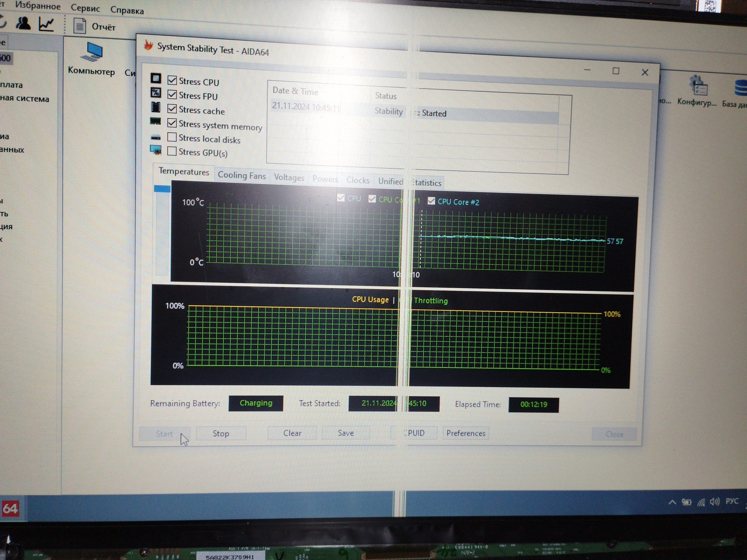Click the Stress CPU chip icon
This screenshot has height=560, width=747.
[156, 78]
